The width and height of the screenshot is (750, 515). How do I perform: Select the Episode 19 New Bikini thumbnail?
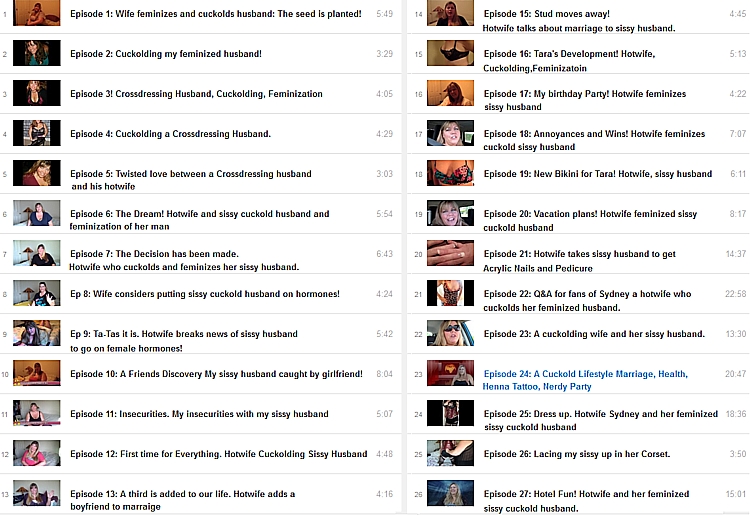pyautogui.click(x=450, y=173)
